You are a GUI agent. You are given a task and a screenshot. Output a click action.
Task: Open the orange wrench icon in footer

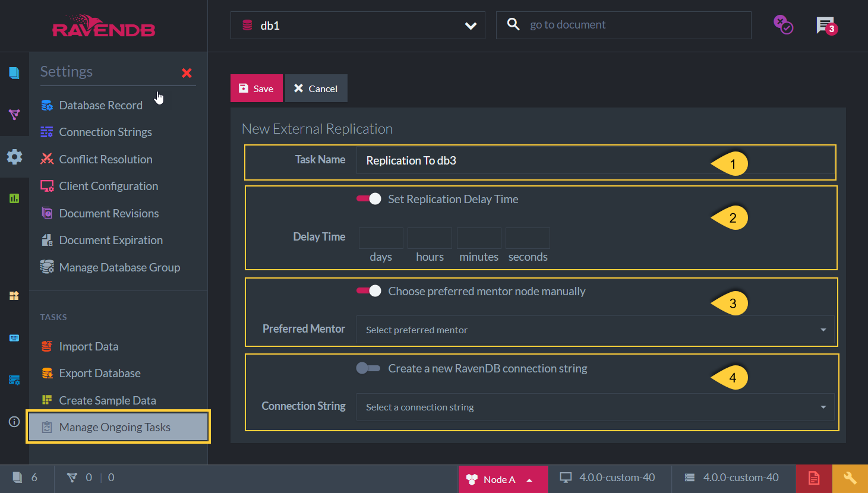pos(850,479)
